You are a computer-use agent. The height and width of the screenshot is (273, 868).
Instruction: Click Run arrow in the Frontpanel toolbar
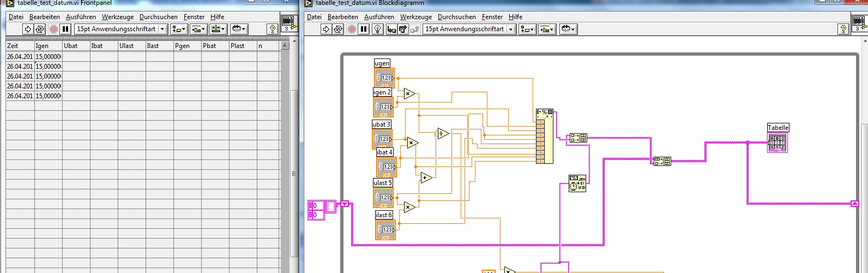(28, 29)
